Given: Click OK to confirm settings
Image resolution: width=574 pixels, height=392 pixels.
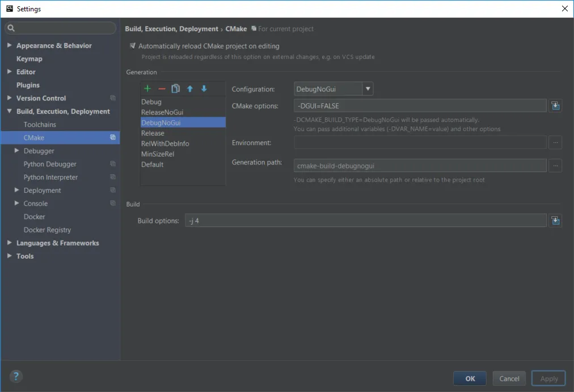Looking at the screenshot, I should point(470,378).
